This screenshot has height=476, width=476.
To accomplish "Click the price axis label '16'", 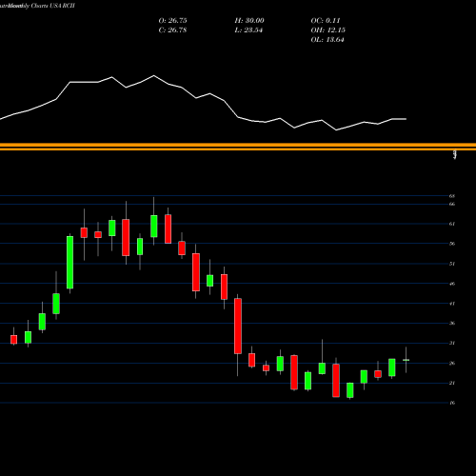I will tap(452, 403).
